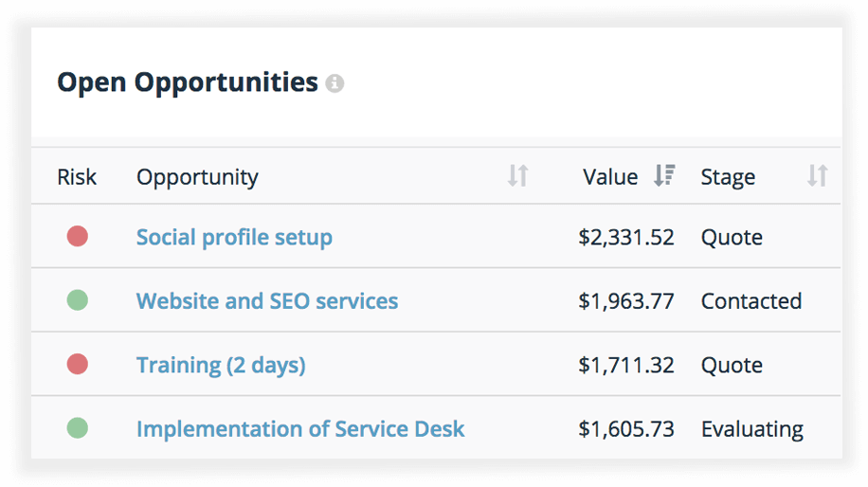Screen dimensions: 868x487
Task: Click the info icon beside Open Opportunities
Action: 335,83
